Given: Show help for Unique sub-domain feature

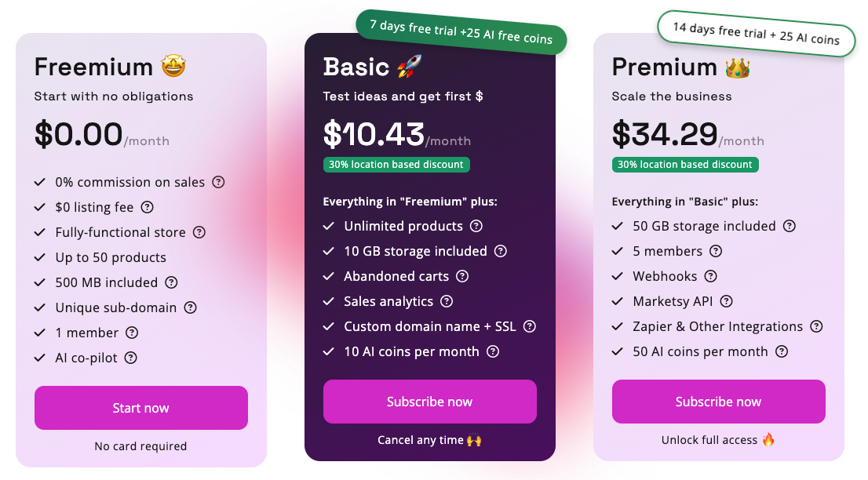Looking at the screenshot, I should pos(190,307).
